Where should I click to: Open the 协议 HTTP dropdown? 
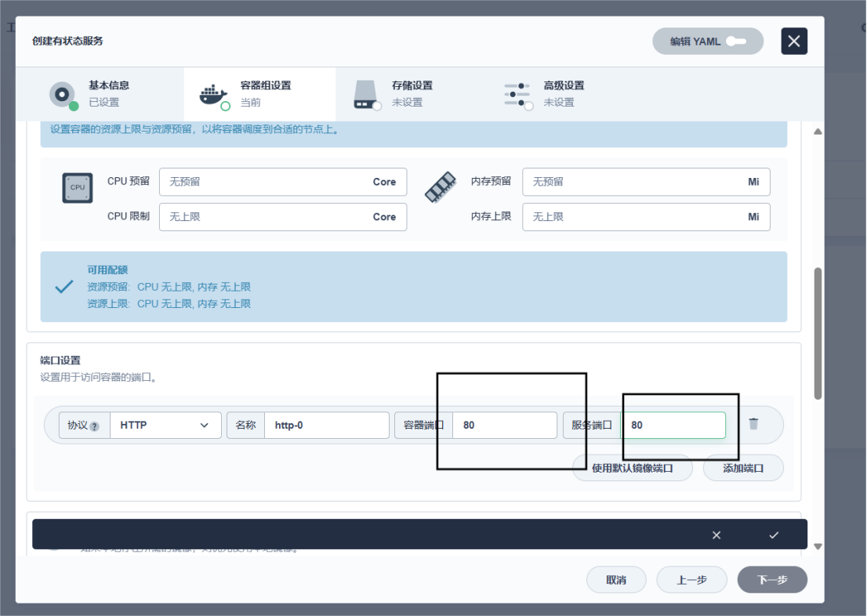166,426
